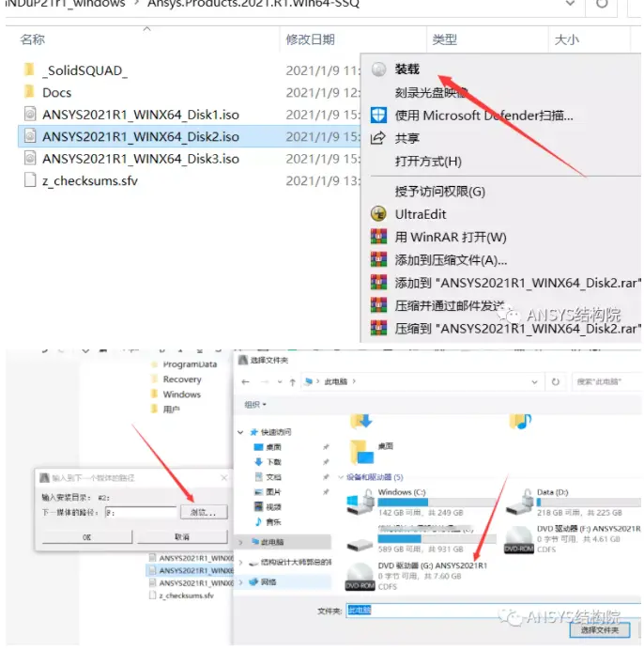Expand the 此电脑 tree node

point(240,542)
